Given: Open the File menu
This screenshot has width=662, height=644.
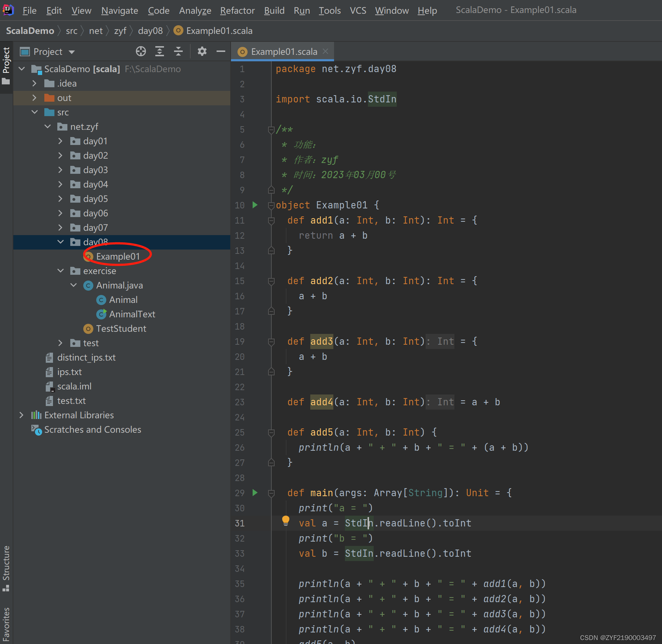Looking at the screenshot, I should [29, 10].
